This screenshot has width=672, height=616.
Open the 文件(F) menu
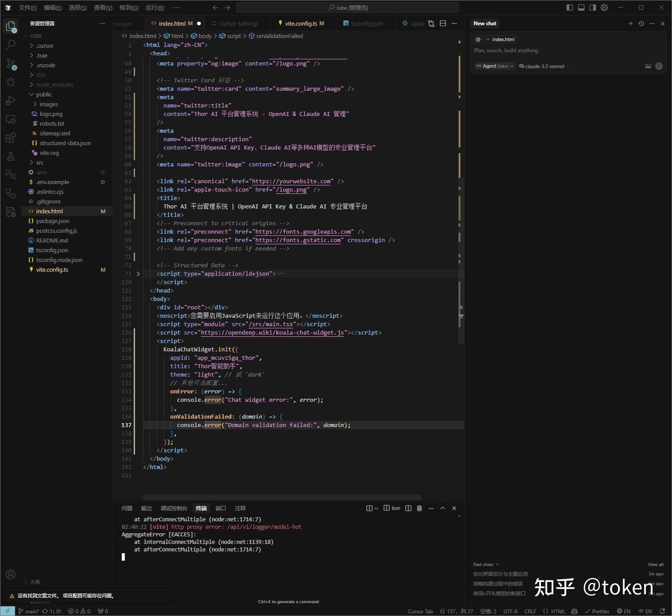tap(28, 7)
